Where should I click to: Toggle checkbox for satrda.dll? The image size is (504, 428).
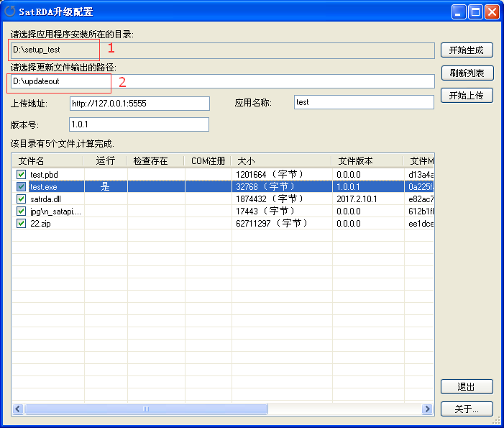tap(21, 199)
